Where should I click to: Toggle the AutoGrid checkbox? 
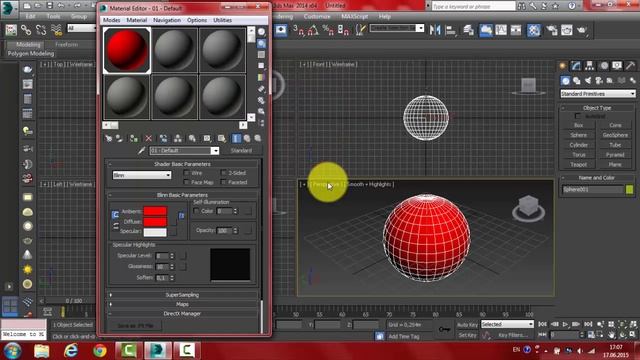pyautogui.click(x=578, y=116)
